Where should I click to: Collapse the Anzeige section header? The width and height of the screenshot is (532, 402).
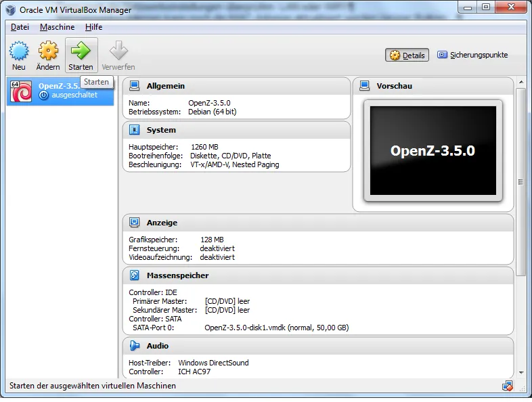318,223
